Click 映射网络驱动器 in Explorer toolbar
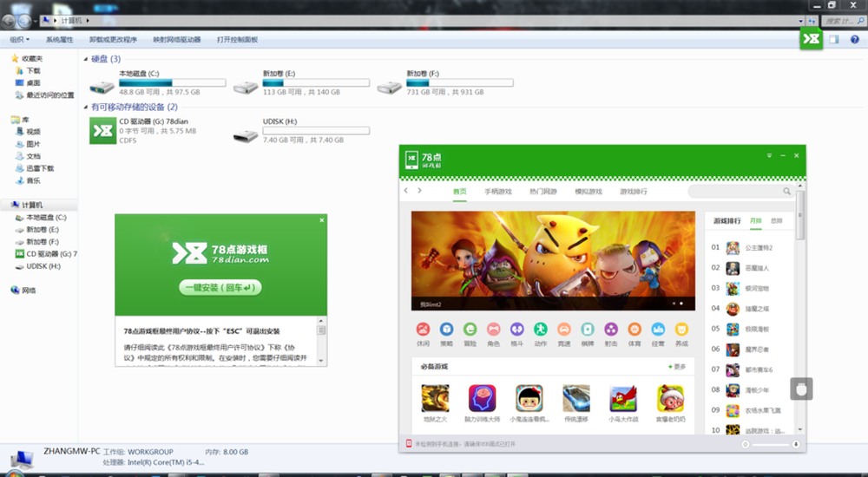Image resolution: width=868 pixels, height=477 pixels. pos(177,40)
